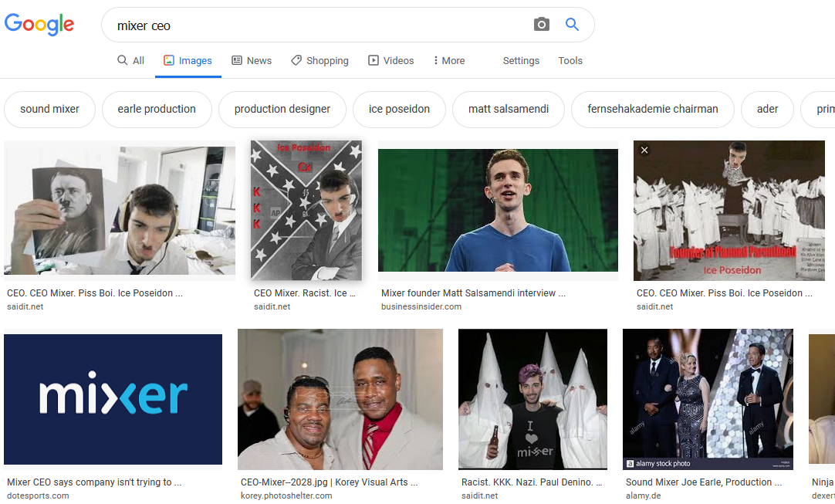Click 'Mixer founder Matt Salsamendi interview' caption

click(473, 293)
